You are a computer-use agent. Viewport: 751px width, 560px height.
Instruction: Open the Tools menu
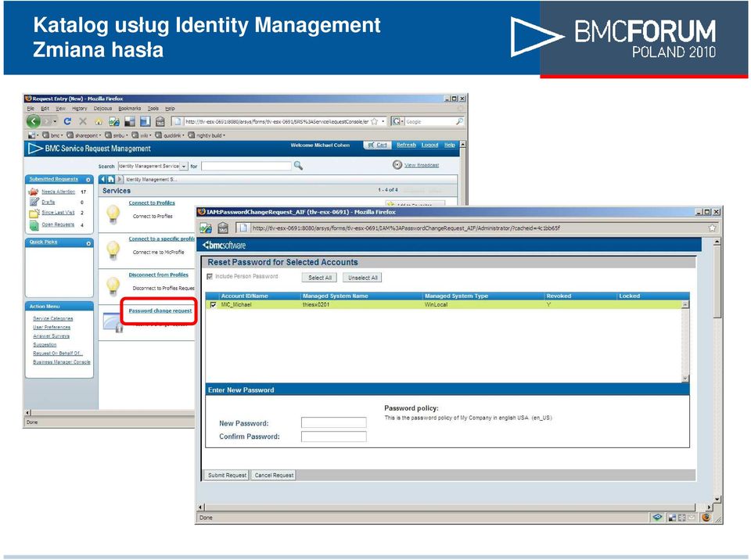click(153, 109)
